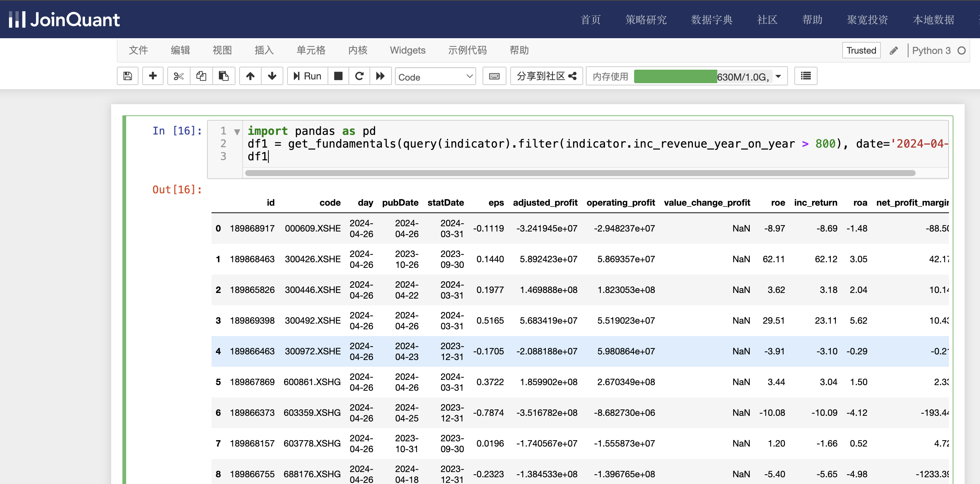The width and height of the screenshot is (980, 484).
Task: Move the cell up with the arrow icon
Action: (x=250, y=76)
